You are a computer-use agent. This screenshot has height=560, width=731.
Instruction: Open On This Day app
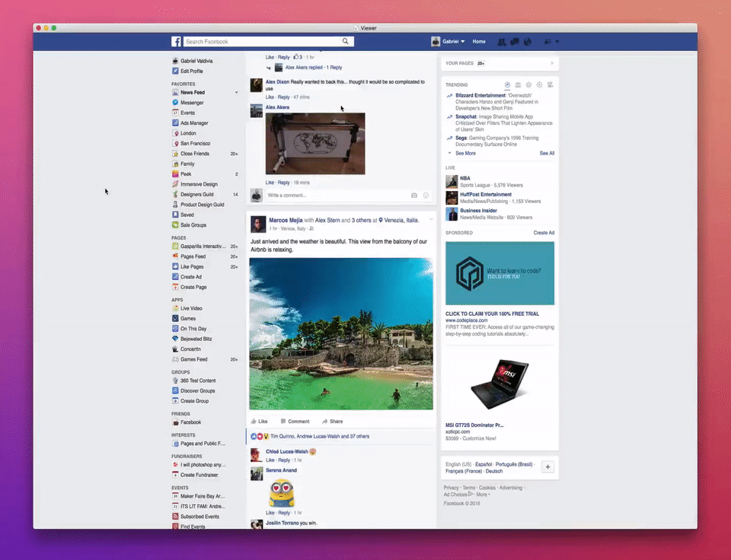[193, 329]
